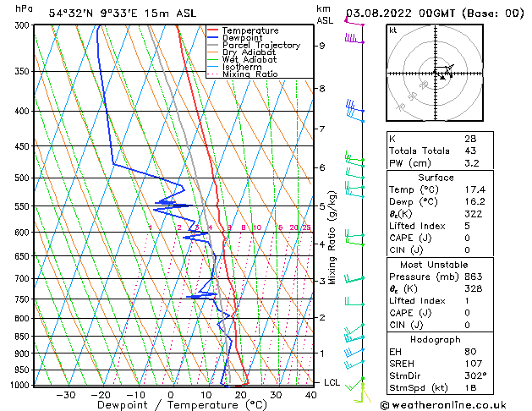
Task: Click the 'Temperature' legend entry
Action: click(x=243, y=30)
